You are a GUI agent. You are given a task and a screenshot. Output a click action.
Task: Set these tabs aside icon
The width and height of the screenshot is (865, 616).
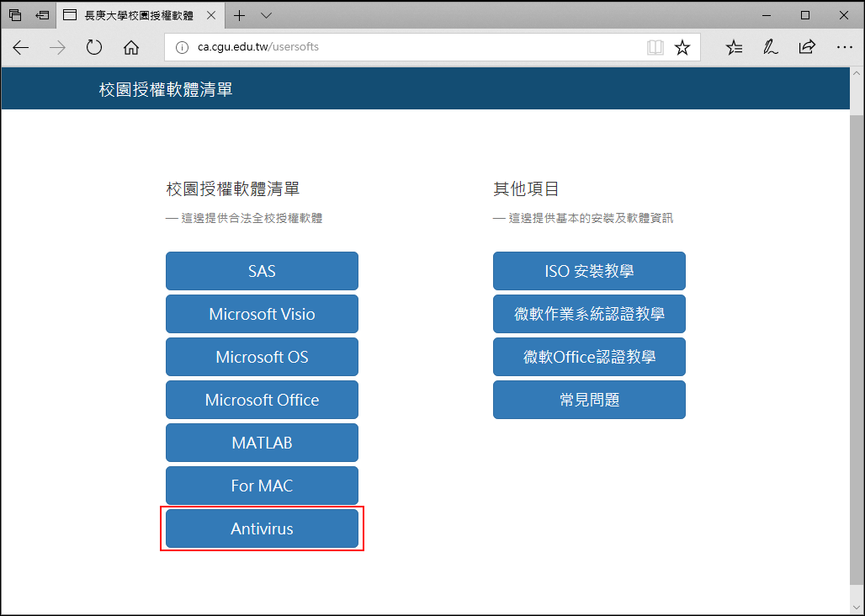tap(42, 15)
